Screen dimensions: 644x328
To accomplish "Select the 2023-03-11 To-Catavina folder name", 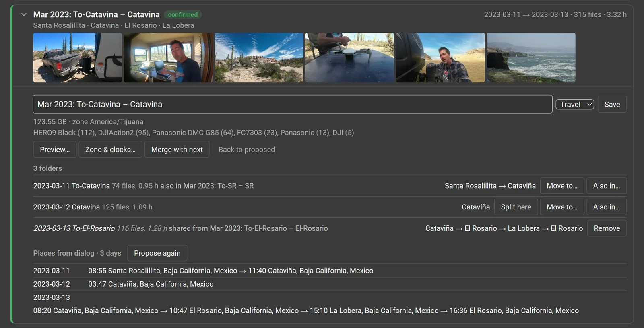I will [72, 186].
